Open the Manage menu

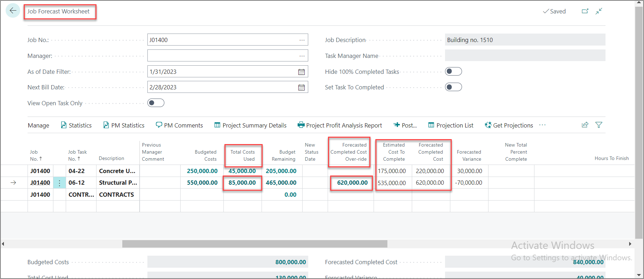[x=39, y=125]
